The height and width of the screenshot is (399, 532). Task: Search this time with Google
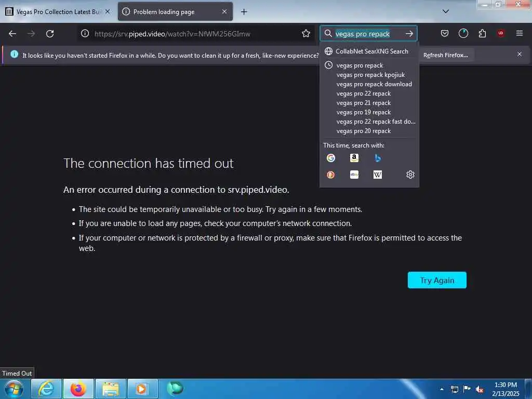331,158
